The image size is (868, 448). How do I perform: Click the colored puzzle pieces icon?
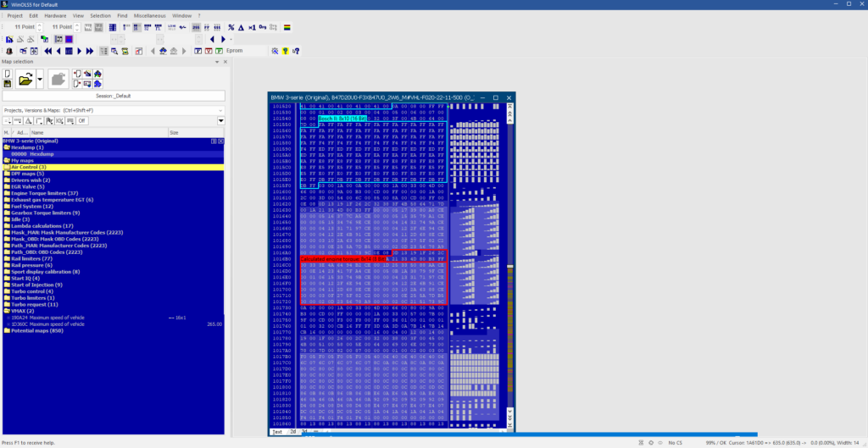tap(98, 74)
